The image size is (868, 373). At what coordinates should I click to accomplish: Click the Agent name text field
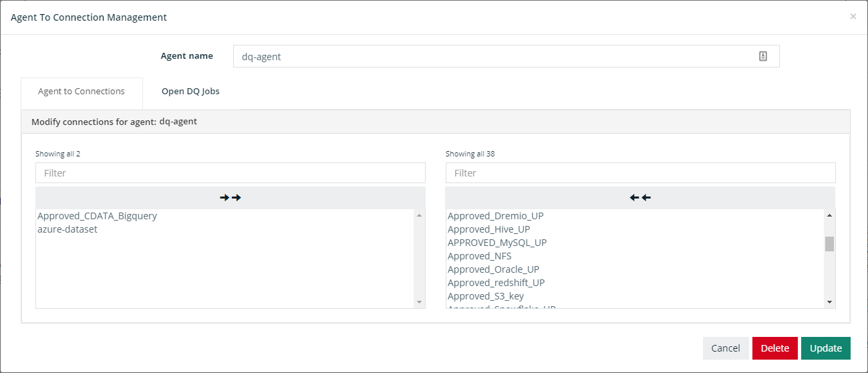click(494, 57)
